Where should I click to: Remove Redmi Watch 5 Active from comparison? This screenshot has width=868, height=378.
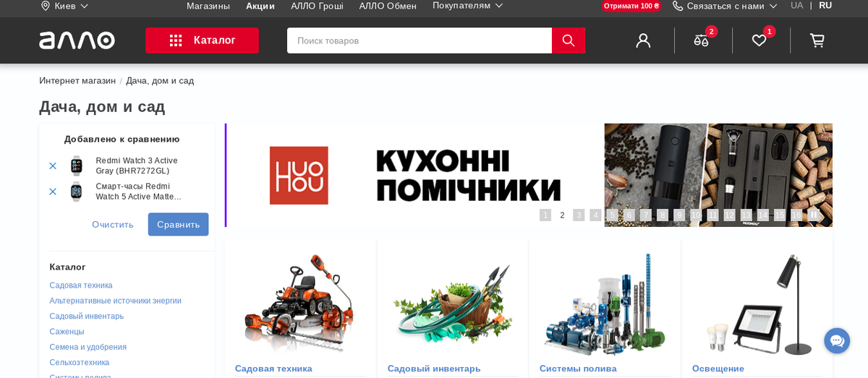[53, 192]
